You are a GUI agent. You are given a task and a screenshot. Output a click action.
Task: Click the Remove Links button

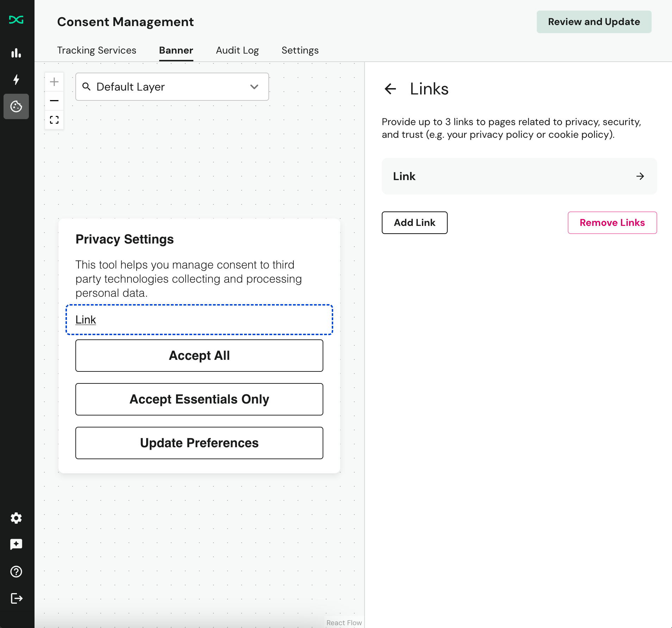coord(612,223)
